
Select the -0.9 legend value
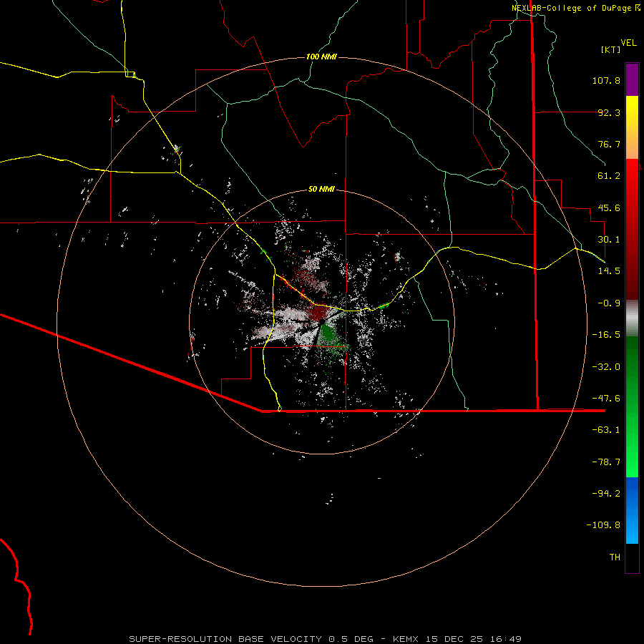click(x=609, y=303)
